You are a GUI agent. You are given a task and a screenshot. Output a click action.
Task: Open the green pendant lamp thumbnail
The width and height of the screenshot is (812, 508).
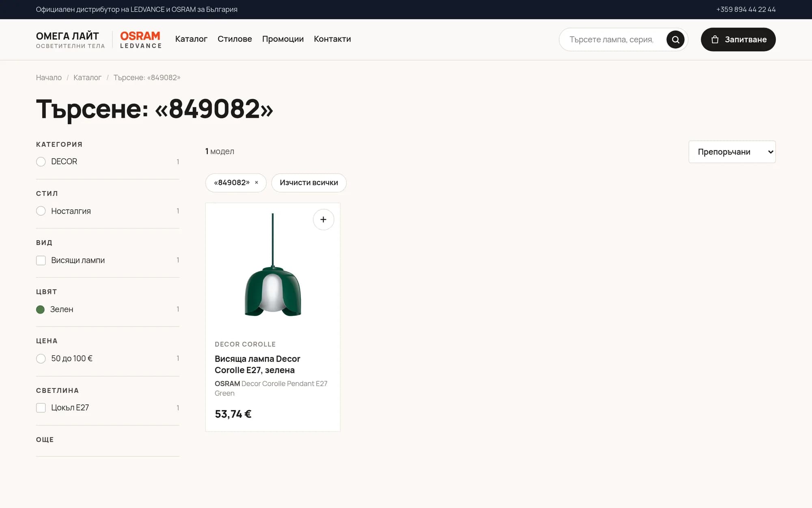pos(272,265)
